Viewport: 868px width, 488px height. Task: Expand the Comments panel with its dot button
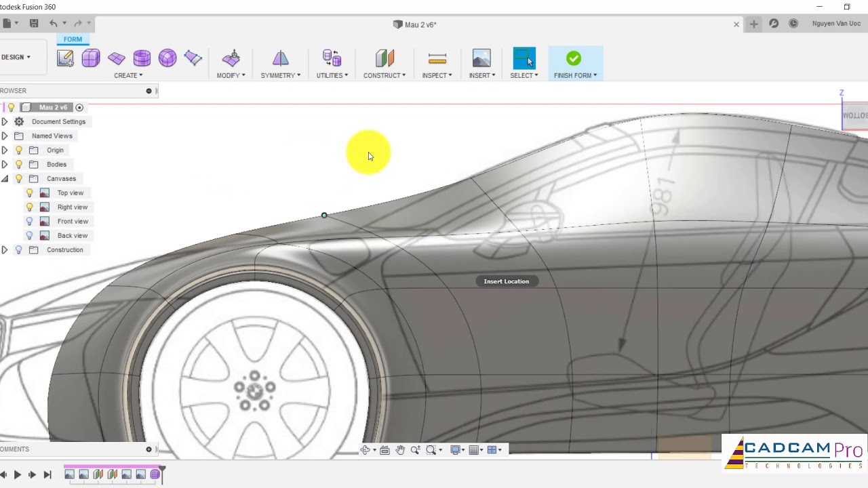point(149,449)
